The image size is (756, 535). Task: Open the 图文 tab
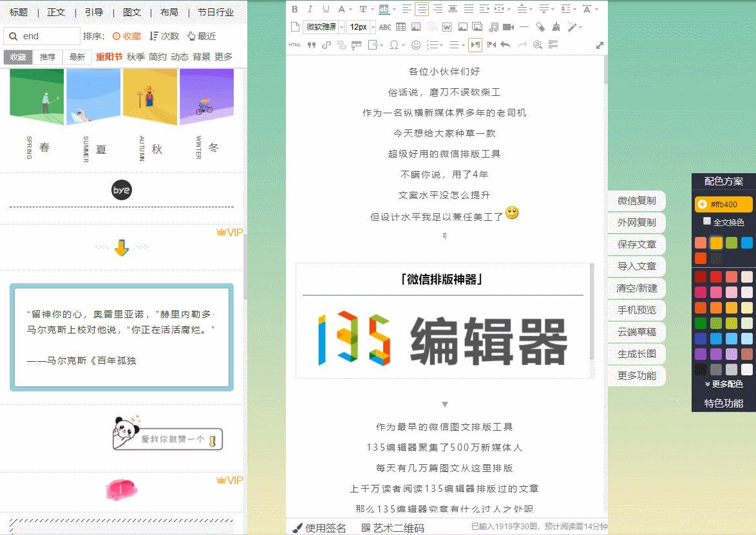(131, 12)
